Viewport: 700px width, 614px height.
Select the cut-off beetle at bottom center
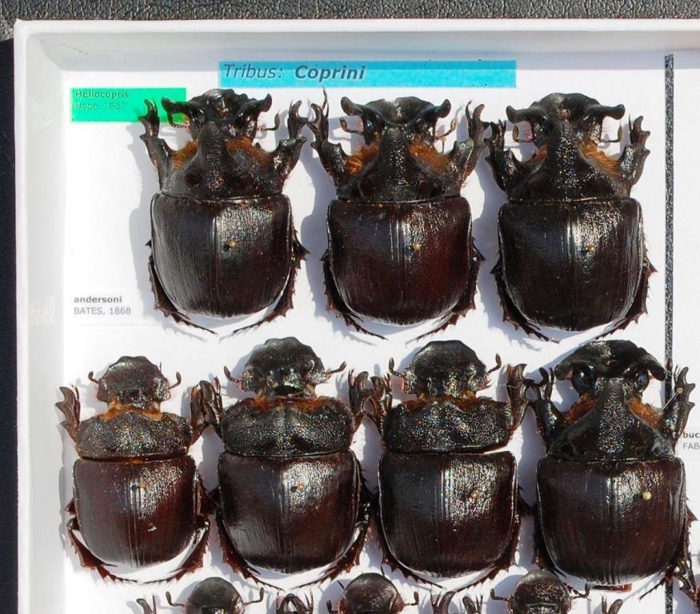pyautogui.click(x=370, y=595)
